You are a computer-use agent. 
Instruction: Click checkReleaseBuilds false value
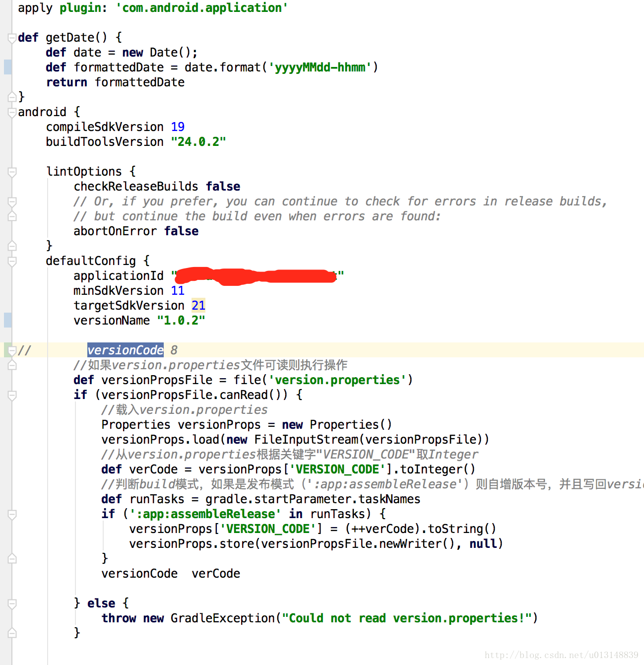coord(223,187)
